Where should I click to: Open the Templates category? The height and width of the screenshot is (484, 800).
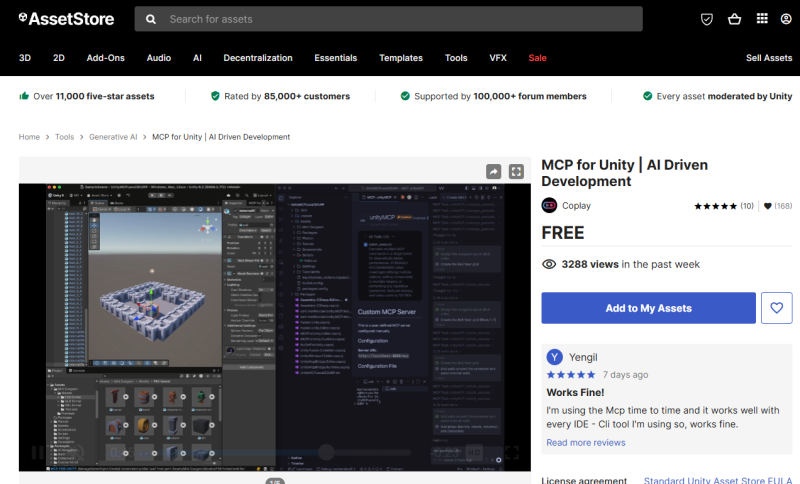(401, 58)
